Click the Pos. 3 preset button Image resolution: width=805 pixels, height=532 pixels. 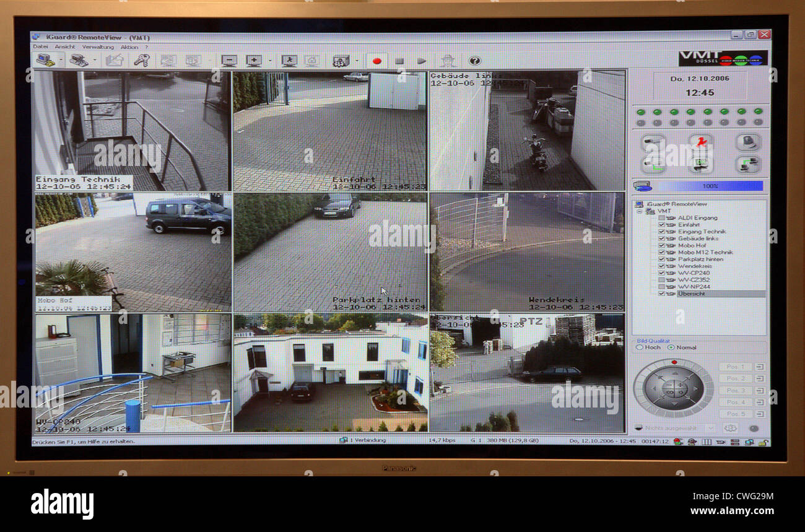736,390
